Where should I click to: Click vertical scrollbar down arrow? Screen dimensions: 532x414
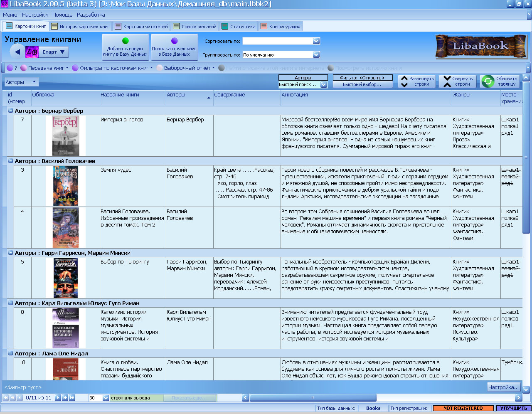(526, 390)
